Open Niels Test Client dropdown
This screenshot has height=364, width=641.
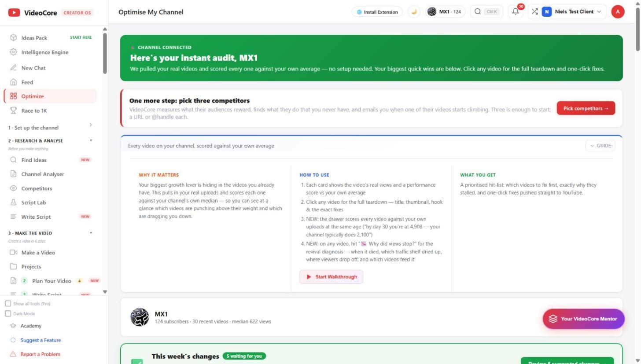571,12
